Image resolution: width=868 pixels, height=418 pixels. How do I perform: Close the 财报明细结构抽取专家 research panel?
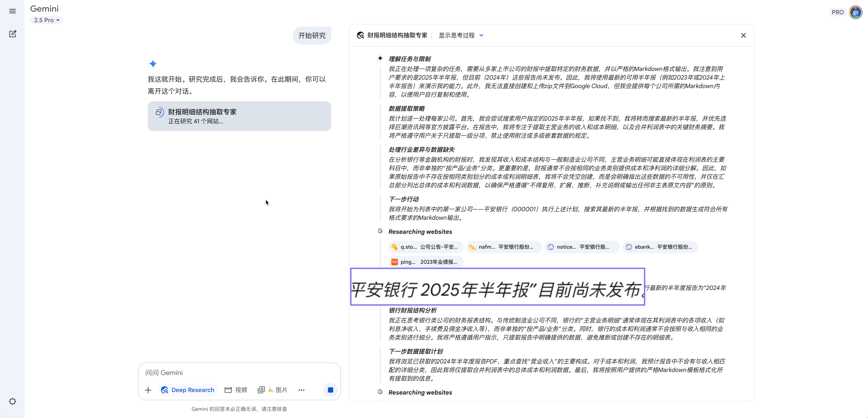744,35
